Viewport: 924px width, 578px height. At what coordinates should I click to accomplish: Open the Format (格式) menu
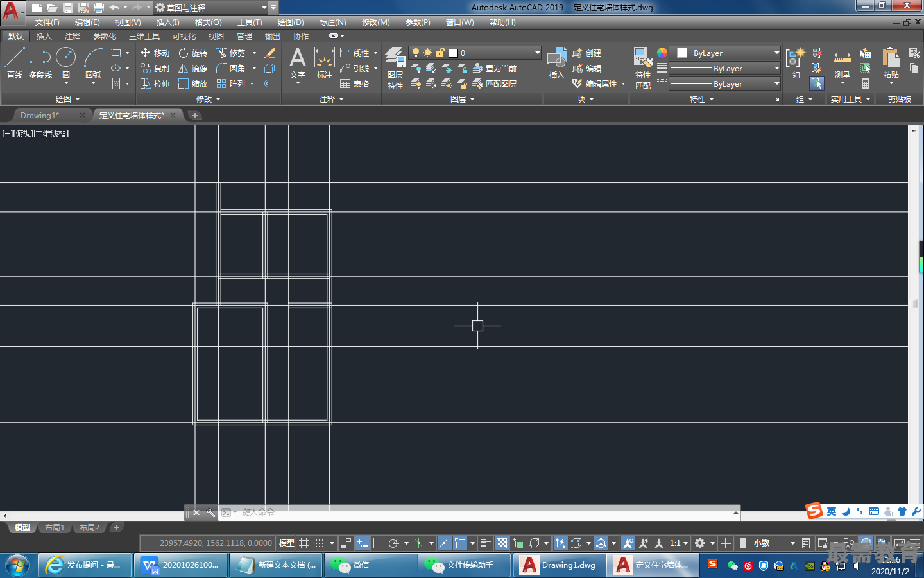(208, 22)
